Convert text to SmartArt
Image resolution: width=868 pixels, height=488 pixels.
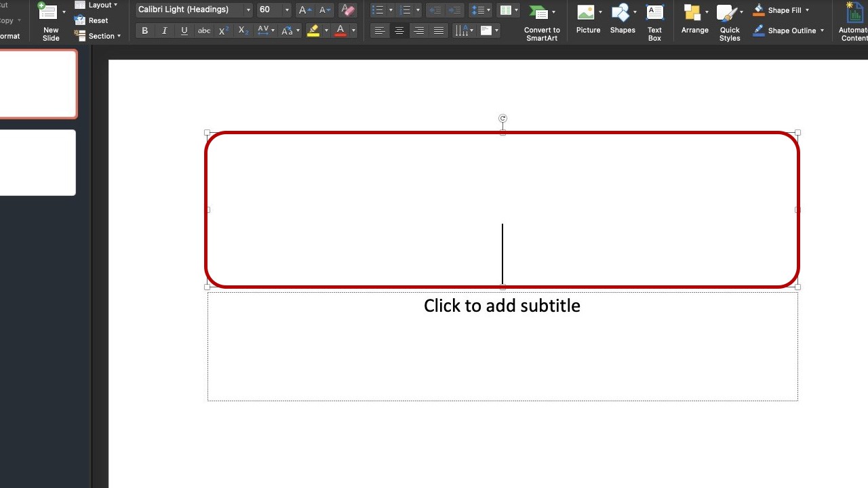(542, 23)
